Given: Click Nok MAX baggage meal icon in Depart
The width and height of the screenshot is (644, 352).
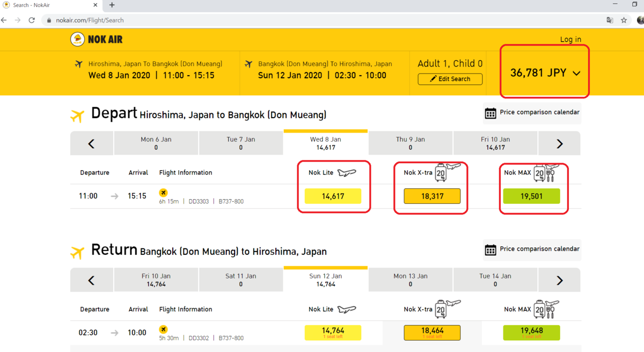Looking at the screenshot, I should click(546, 172).
